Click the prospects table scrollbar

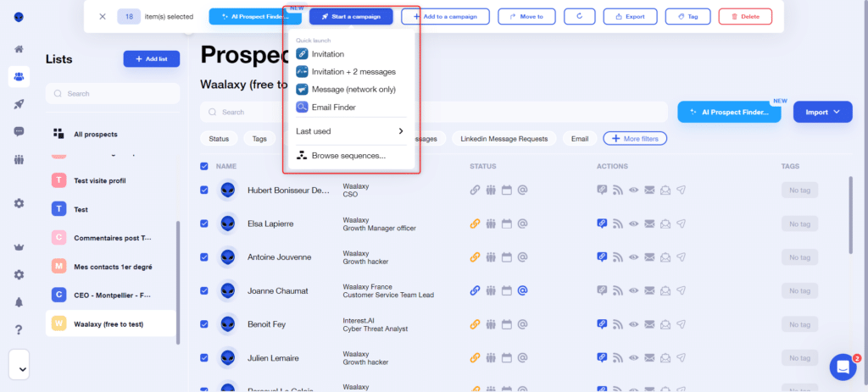click(x=851, y=216)
